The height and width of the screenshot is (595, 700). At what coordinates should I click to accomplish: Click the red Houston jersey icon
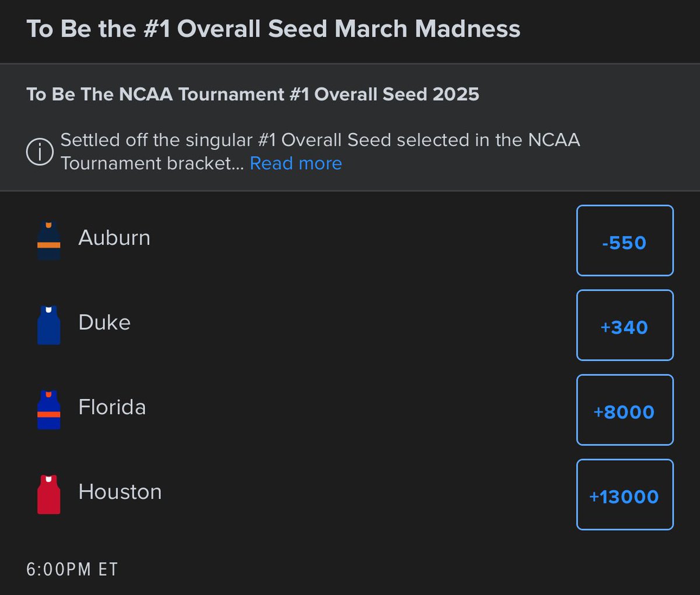tap(49, 494)
